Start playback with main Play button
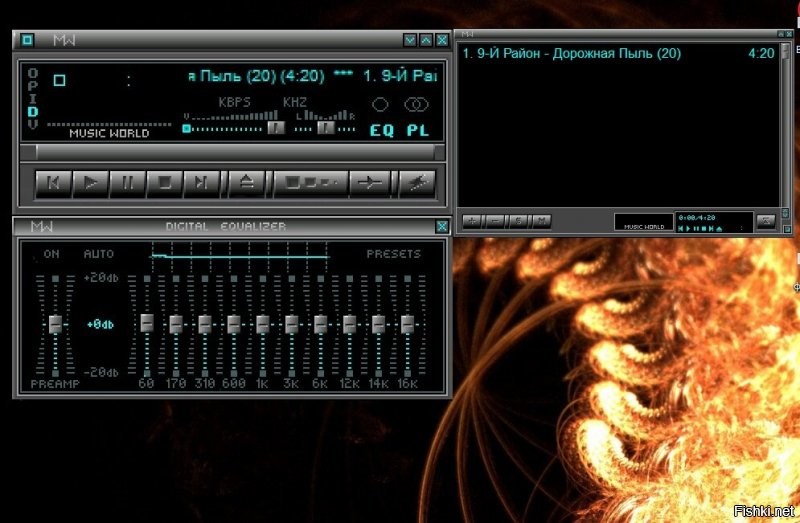The image size is (800, 523). [91, 183]
